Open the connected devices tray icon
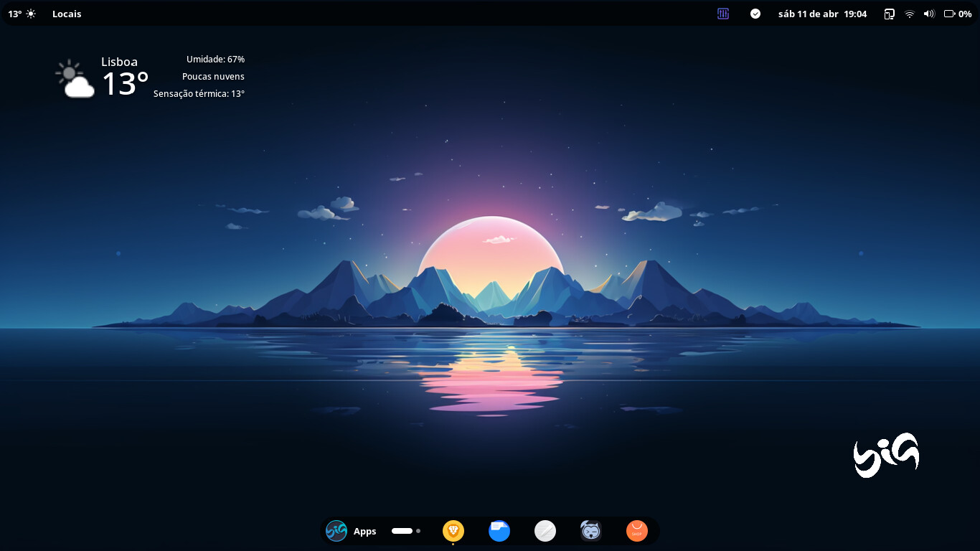The image size is (980, 551). (890, 14)
